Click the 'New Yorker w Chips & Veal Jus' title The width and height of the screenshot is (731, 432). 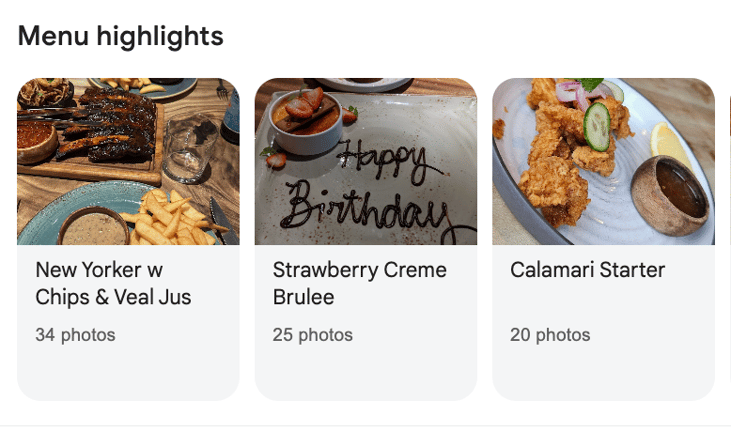point(113,284)
